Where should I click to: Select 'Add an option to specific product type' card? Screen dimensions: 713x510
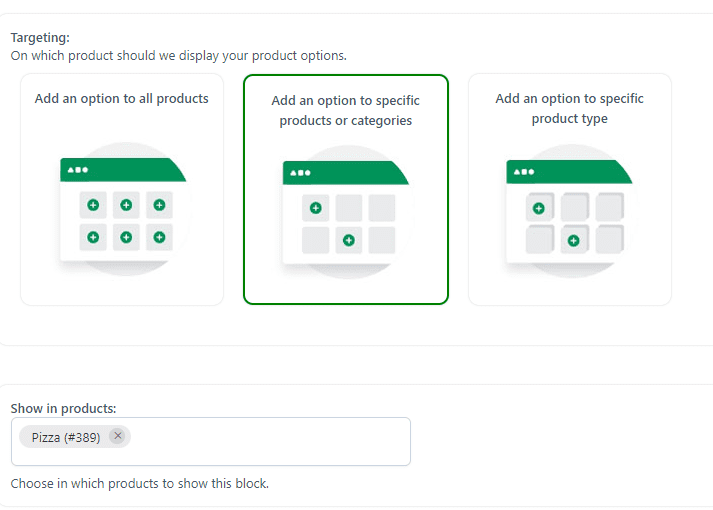pos(570,190)
